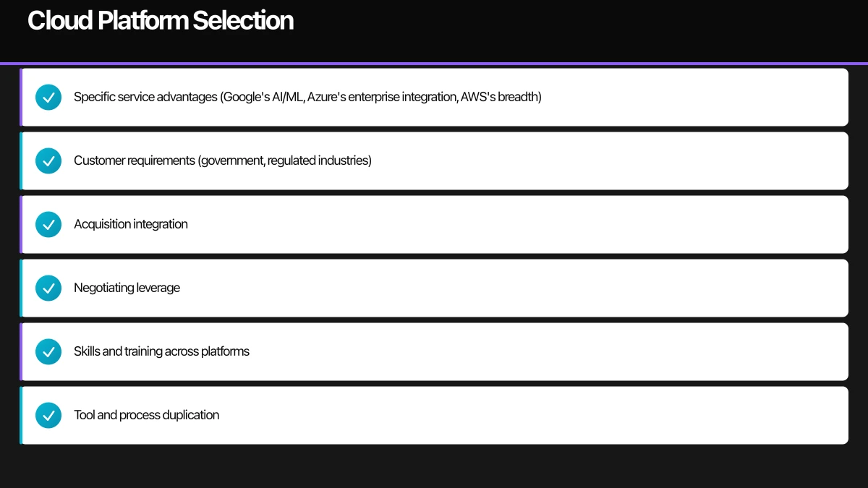
Task: Select purple accent bar on Acquisition integration card
Action: coord(21,224)
